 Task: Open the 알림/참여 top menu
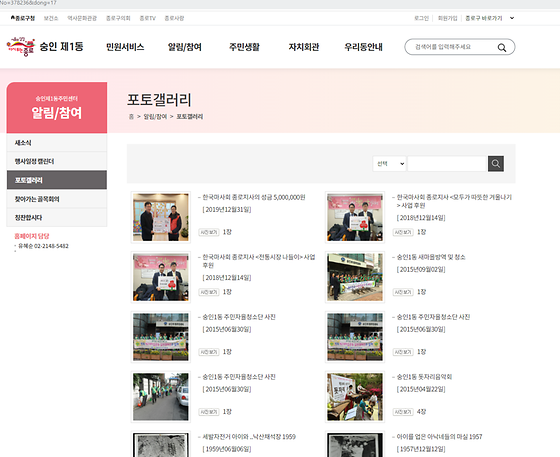point(185,47)
